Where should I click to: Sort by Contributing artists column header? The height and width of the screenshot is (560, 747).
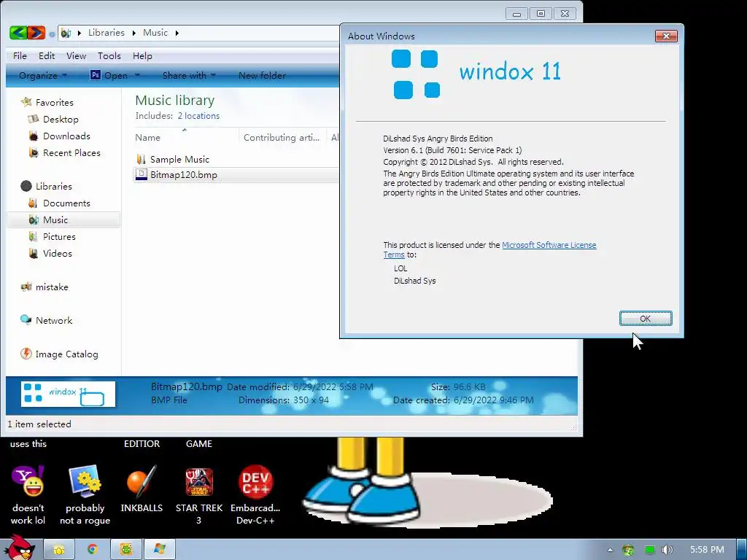tap(282, 137)
